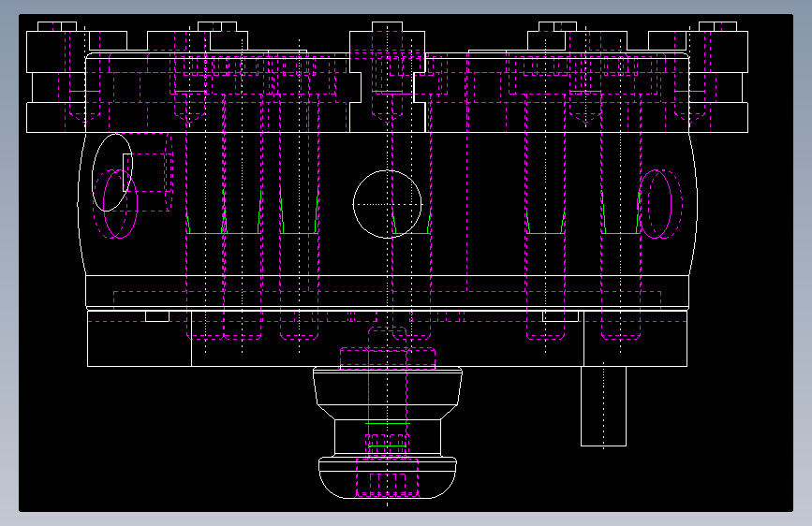Select the top-right corner bolt head

point(717,26)
